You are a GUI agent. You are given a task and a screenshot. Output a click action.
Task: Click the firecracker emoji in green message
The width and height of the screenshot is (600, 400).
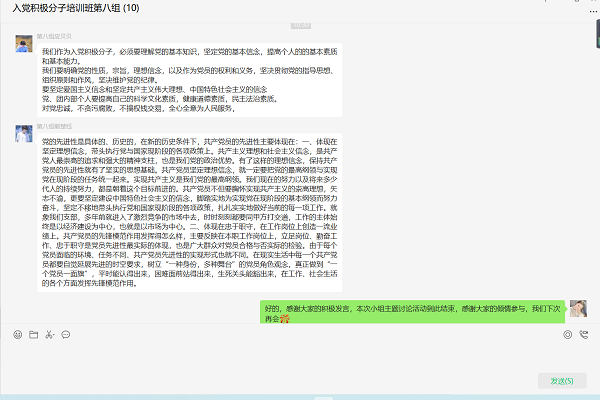click(x=284, y=318)
